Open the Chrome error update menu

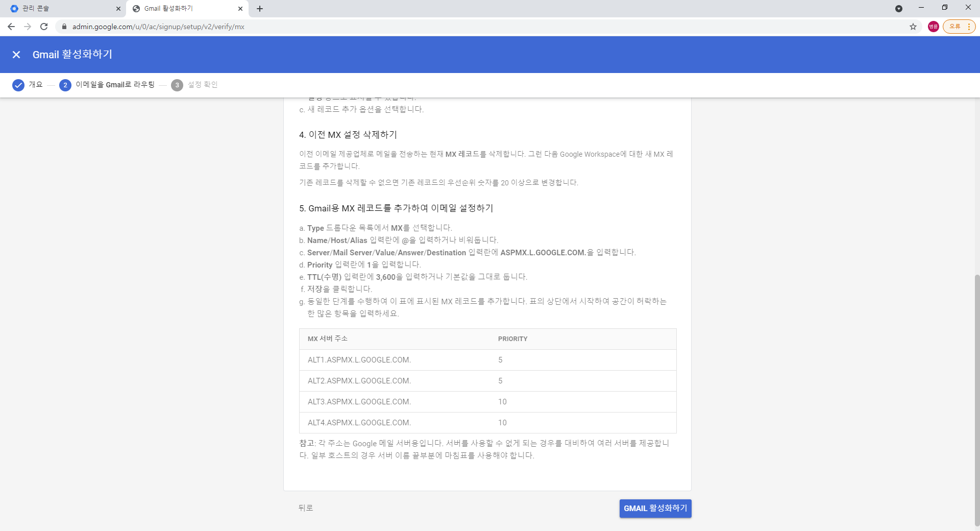[959, 27]
